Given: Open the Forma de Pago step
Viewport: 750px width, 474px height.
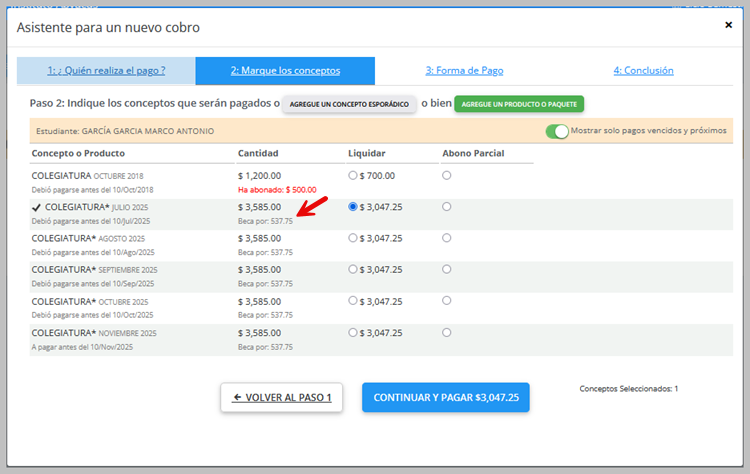Looking at the screenshot, I should pos(464,71).
